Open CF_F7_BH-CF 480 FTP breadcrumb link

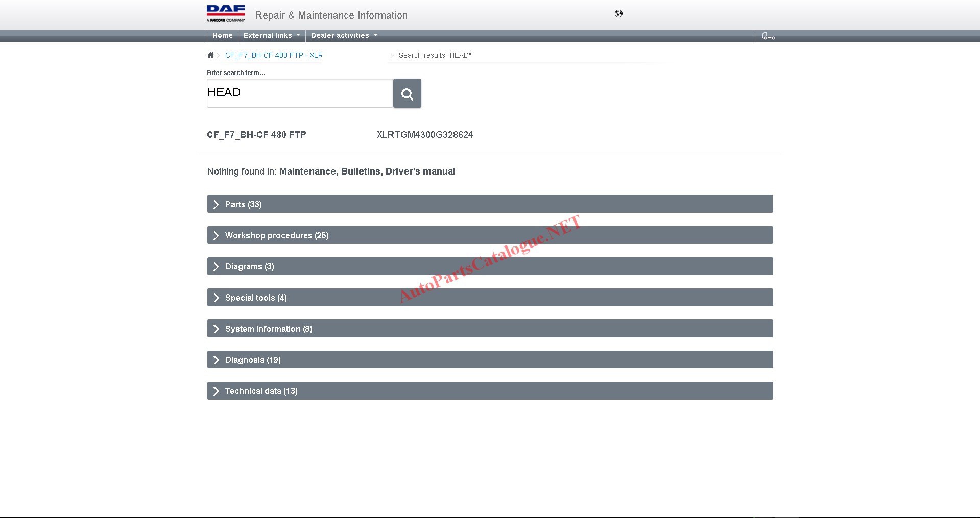273,55
